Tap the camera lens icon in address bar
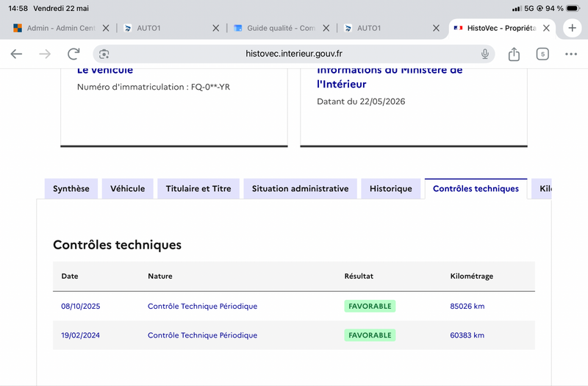Screen dimensions: 588x386 (104, 54)
